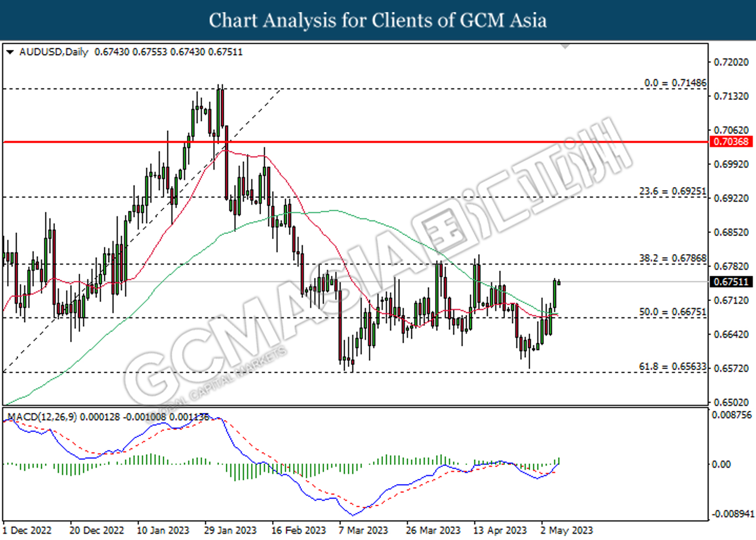Click the Fibonacci label 23.6 = 0.69251
Screen dimensions: 756x540
673,191
